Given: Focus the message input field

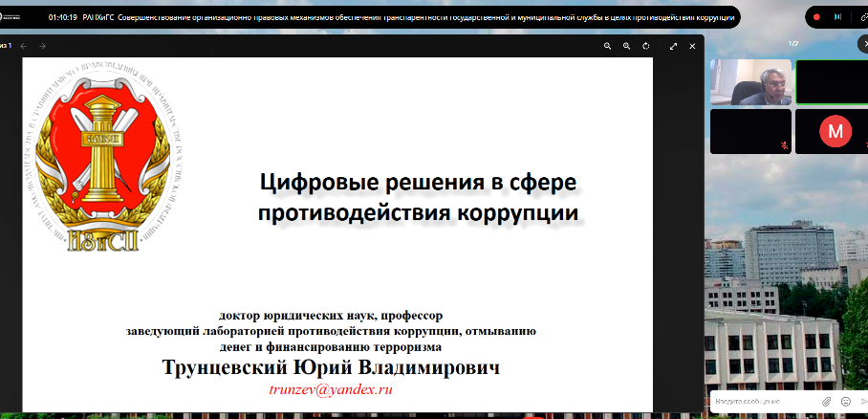Looking at the screenshot, I should coord(764,401).
